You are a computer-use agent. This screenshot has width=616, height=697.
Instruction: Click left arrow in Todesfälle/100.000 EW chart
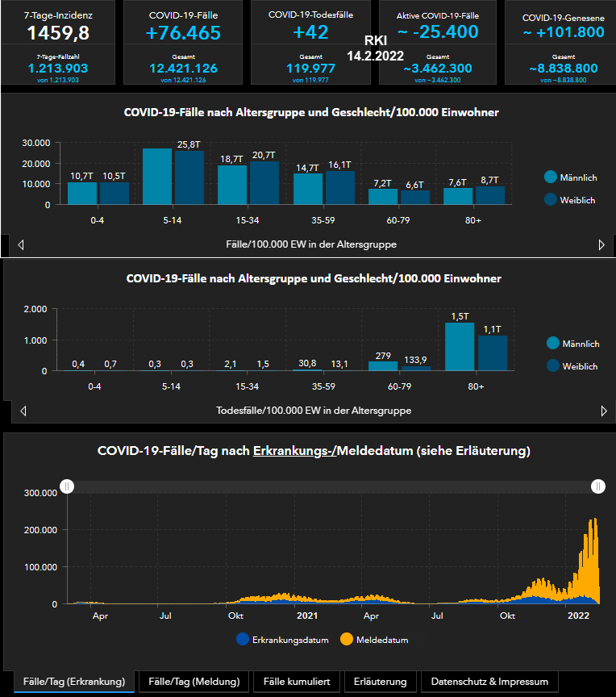click(23, 411)
